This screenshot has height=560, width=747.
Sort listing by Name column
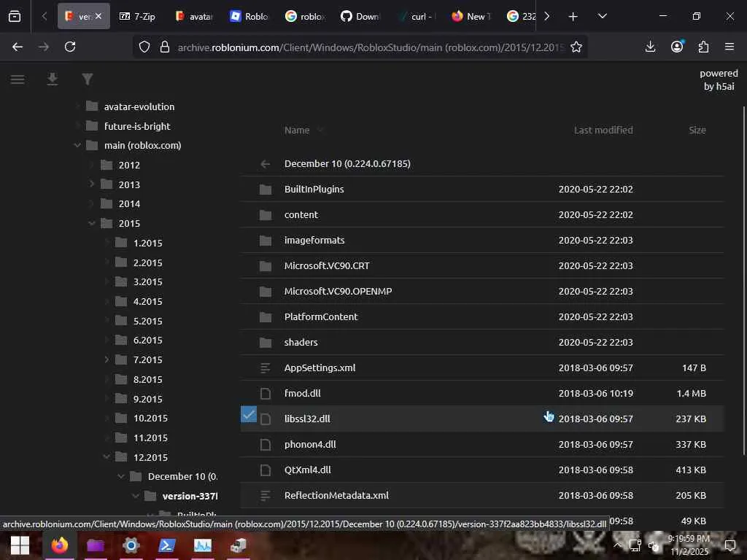point(297,130)
